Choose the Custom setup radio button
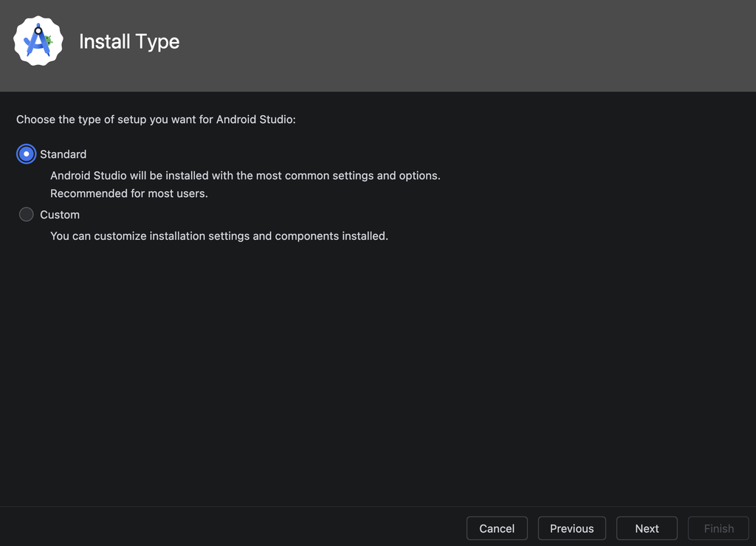 (x=26, y=215)
